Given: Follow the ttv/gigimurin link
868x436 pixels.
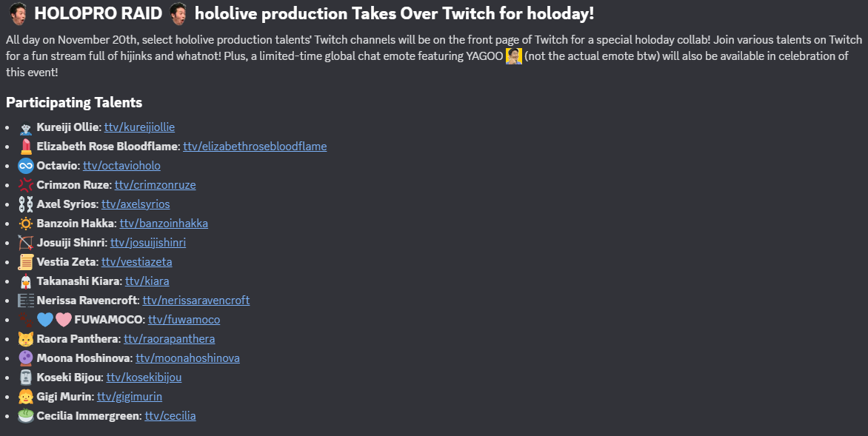Looking at the screenshot, I should [130, 397].
